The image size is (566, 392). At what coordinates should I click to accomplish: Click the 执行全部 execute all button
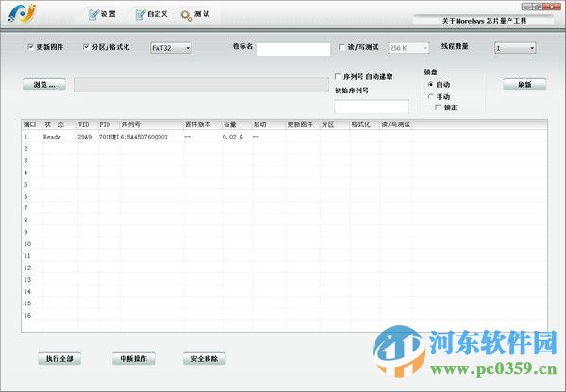pyautogui.click(x=59, y=359)
